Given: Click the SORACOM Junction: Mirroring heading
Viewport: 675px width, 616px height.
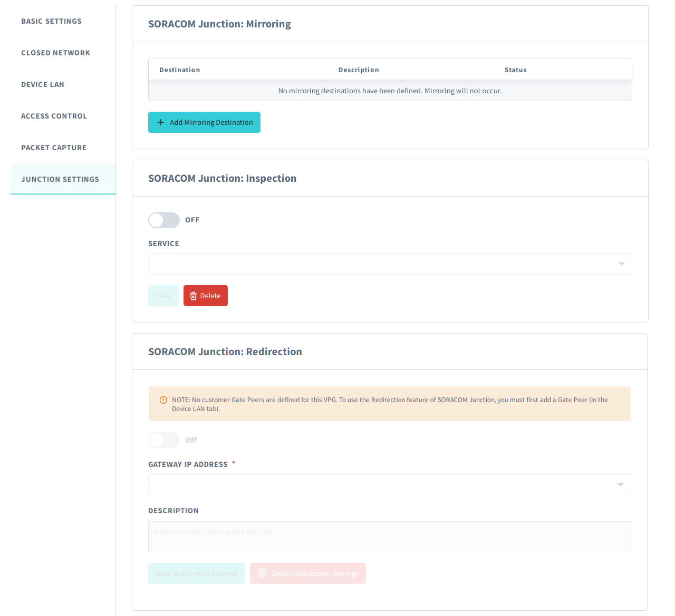Looking at the screenshot, I should coord(219,24).
